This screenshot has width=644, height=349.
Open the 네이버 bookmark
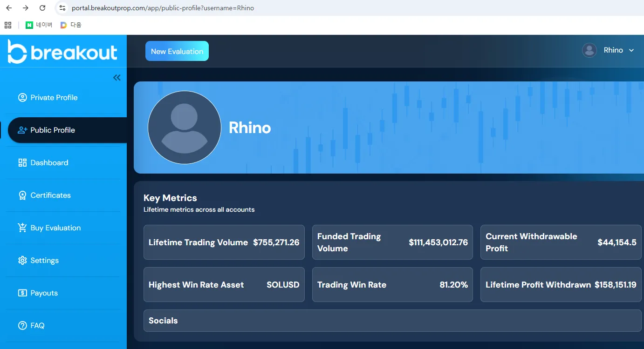coord(39,25)
